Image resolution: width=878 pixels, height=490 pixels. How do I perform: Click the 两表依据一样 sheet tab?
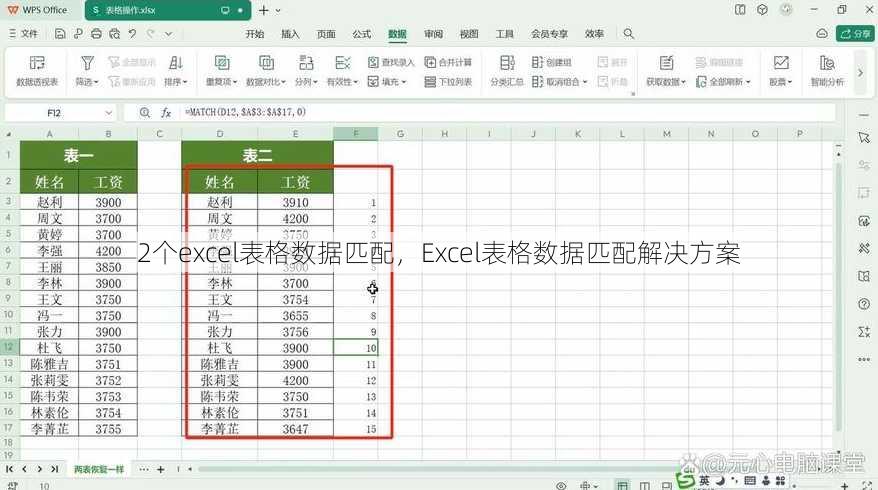99,469
